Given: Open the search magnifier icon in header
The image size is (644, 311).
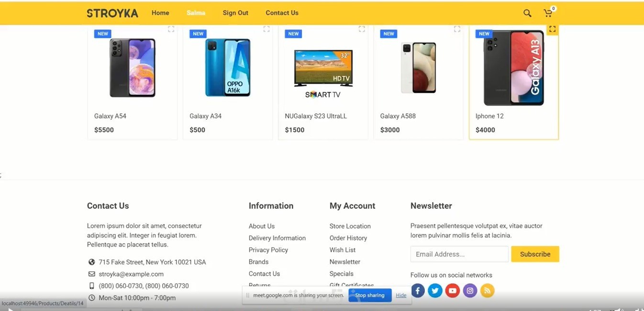Looking at the screenshot, I should tap(527, 13).
